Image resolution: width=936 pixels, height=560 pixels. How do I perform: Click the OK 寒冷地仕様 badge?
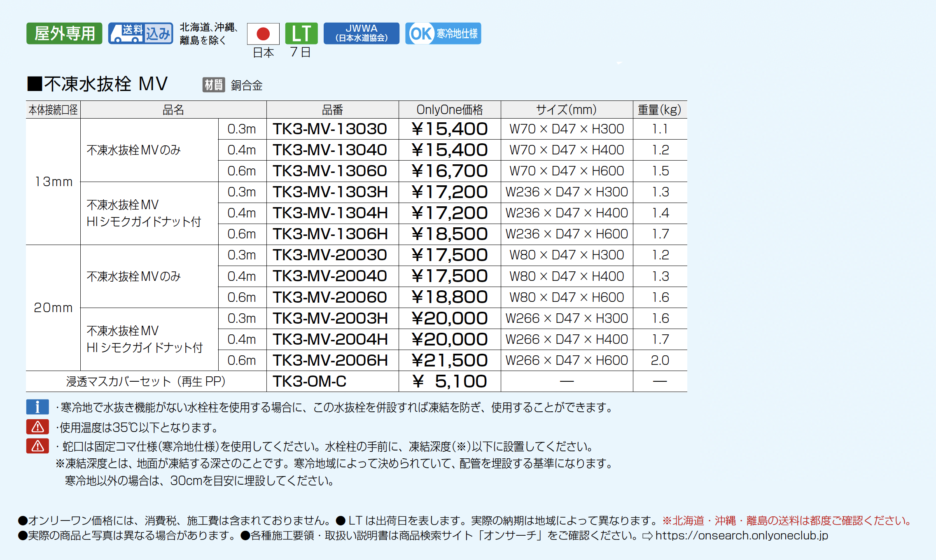[443, 33]
